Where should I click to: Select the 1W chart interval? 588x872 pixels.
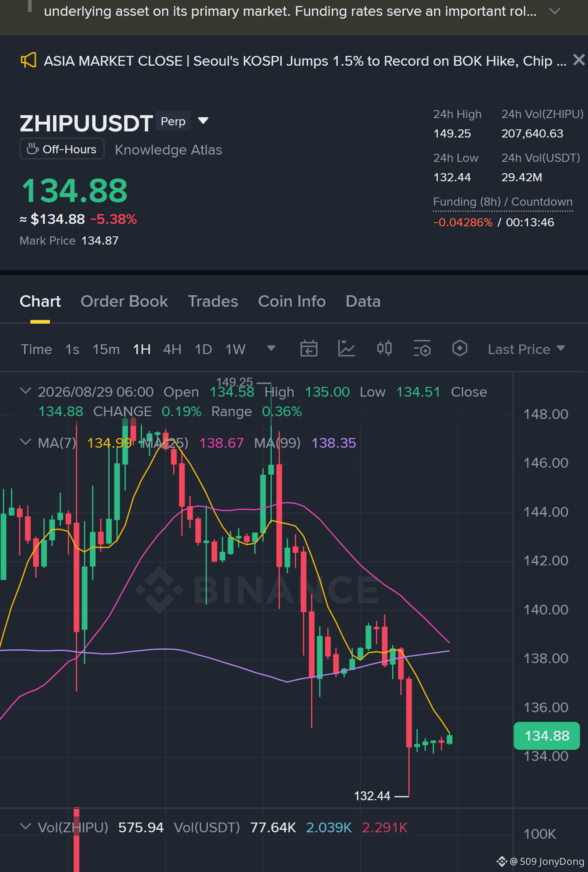pos(235,349)
